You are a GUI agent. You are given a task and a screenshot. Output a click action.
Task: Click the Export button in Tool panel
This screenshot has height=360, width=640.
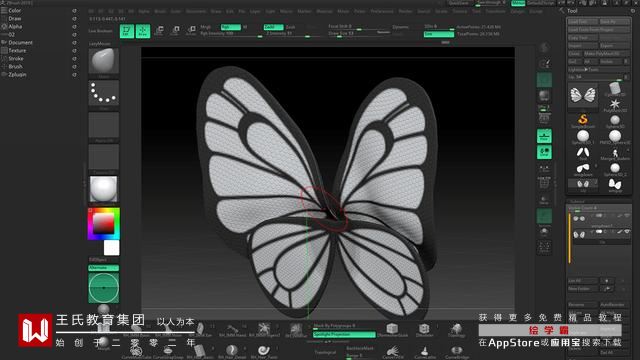(614, 46)
